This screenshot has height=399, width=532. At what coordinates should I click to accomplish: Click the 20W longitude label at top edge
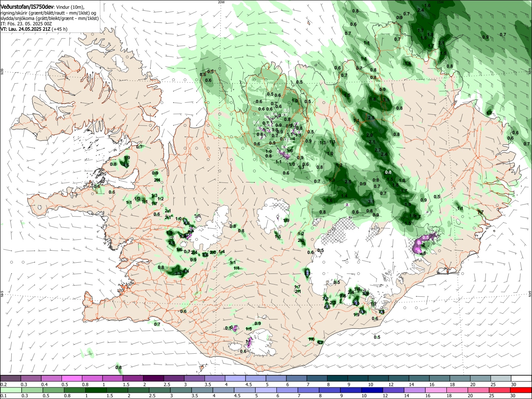(221, 2)
